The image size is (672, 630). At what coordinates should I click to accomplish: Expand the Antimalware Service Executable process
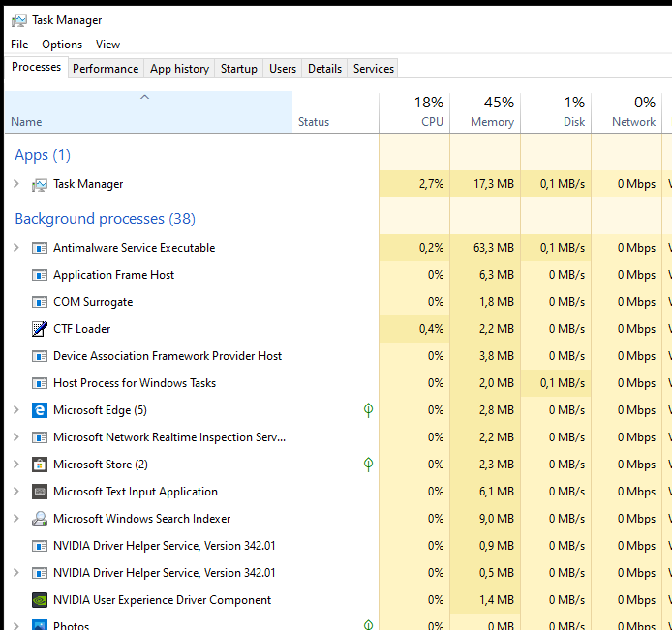[16, 248]
